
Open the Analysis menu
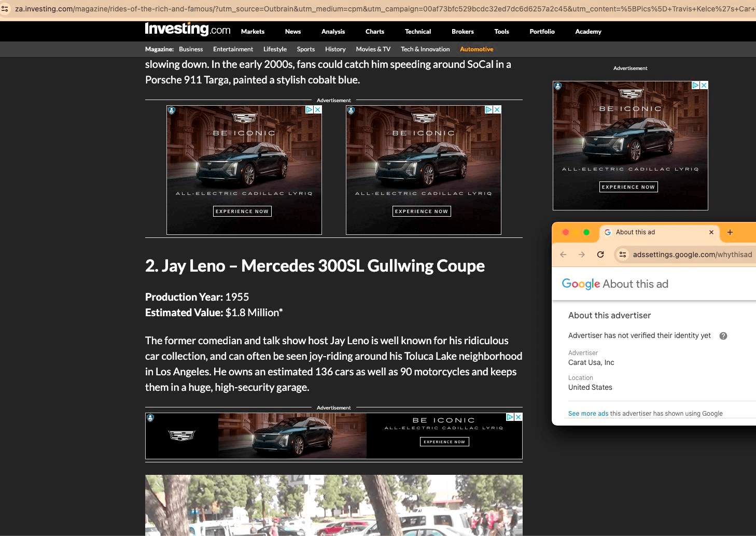click(333, 32)
